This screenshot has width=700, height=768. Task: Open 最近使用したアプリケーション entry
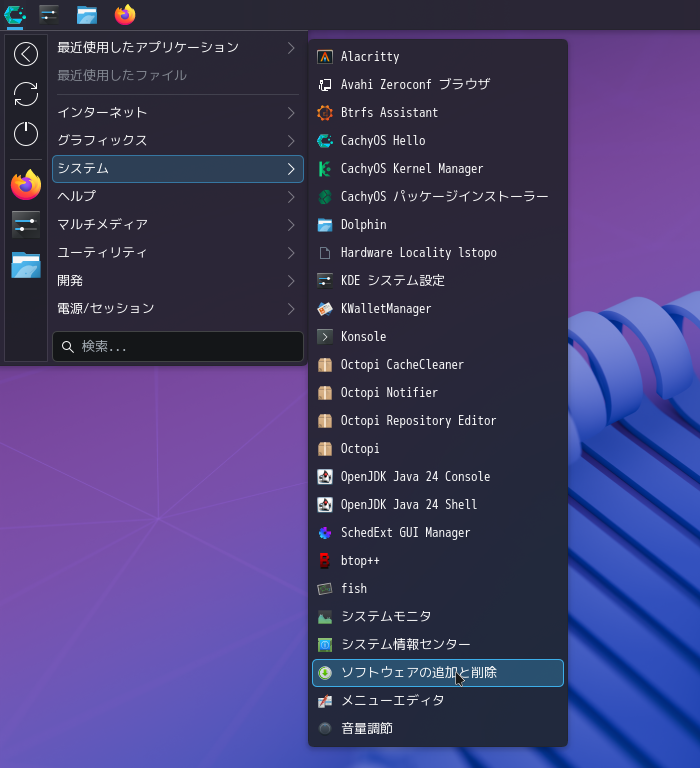click(178, 48)
